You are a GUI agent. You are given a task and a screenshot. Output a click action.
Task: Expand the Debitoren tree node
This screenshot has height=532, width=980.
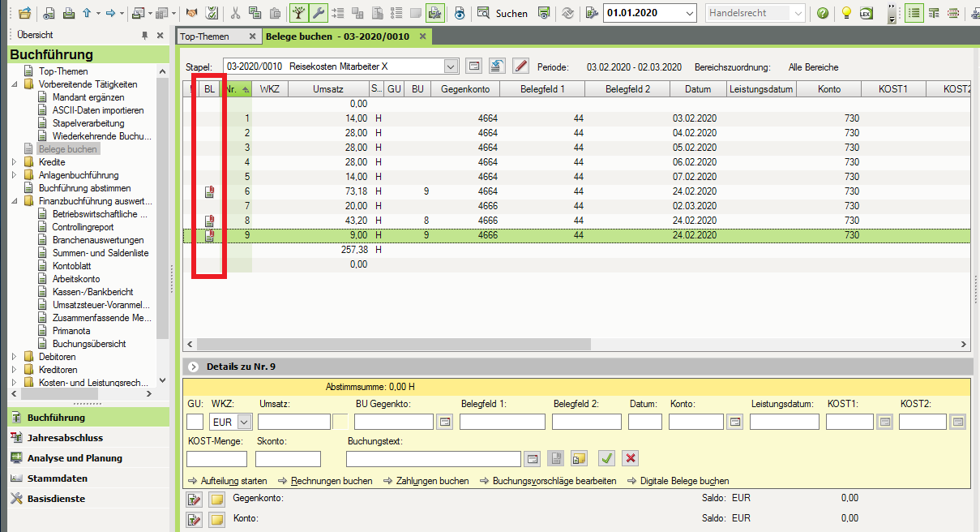click(x=14, y=357)
